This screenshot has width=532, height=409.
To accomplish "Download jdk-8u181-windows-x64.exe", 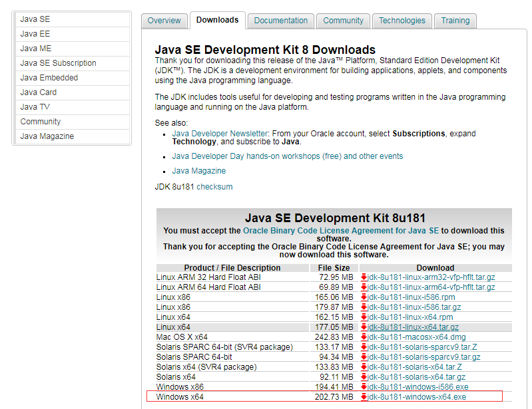I will [417, 397].
